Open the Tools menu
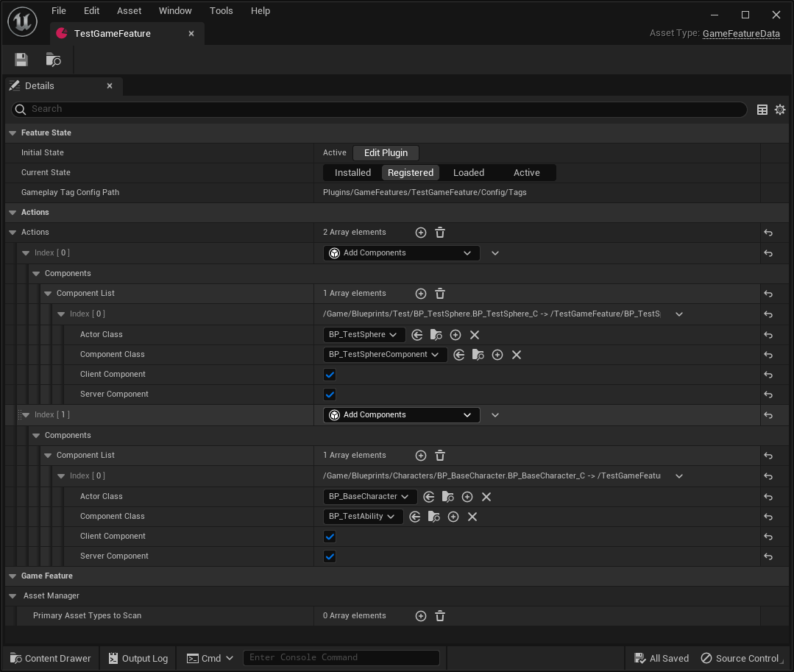This screenshot has height=672, width=794. point(221,10)
